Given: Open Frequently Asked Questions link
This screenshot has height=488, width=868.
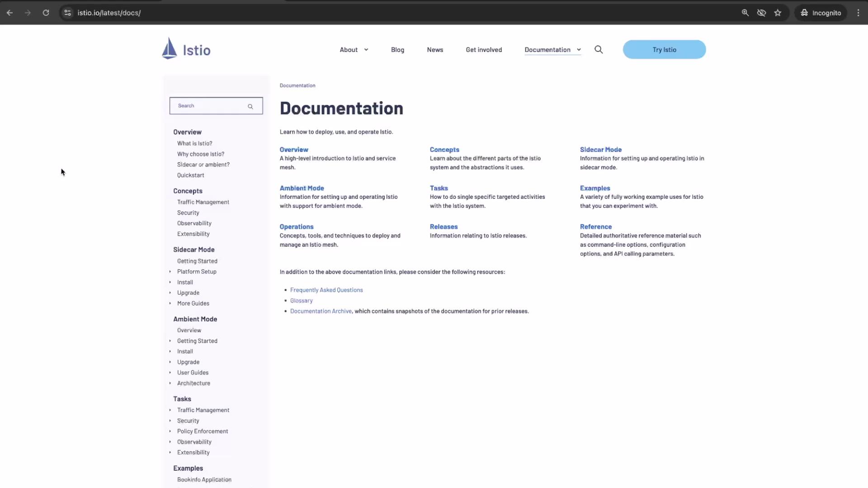Looking at the screenshot, I should click(x=326, y=290).
